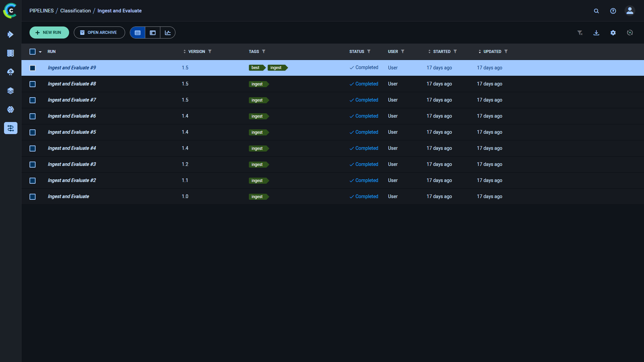Open the Models brain sidebar icon
This screenshot has height=362, width=644.
coord(10,110)
